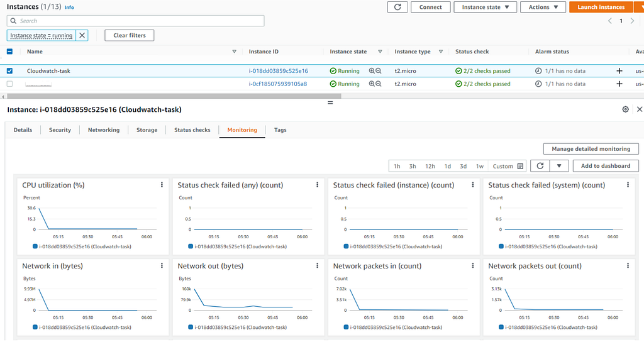The width and height of the screenshot is (644, 342).
Task: Zoom in icon for i-0cf185075939105a8 row
Action: click(x=372, y=84)
